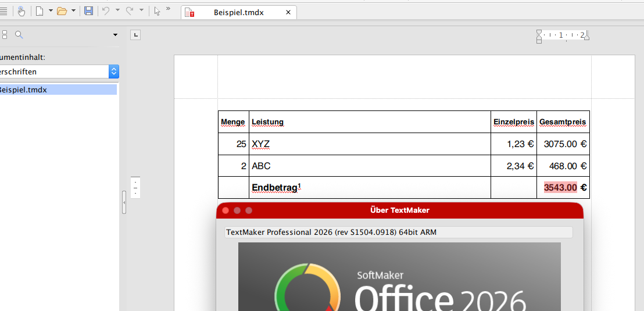644x311 pixels.
Task: Click the sidebar search magnifier icon
Action: tap(19, 34)
